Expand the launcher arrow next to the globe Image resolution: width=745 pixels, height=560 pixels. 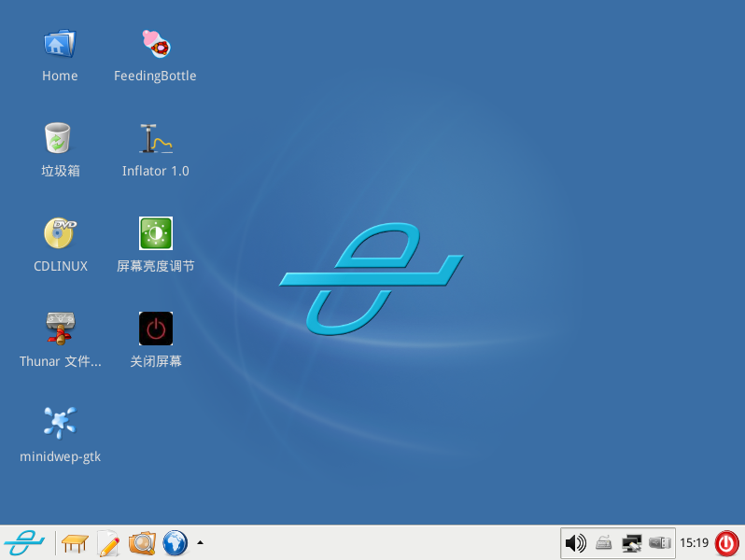tap(200, 542)
